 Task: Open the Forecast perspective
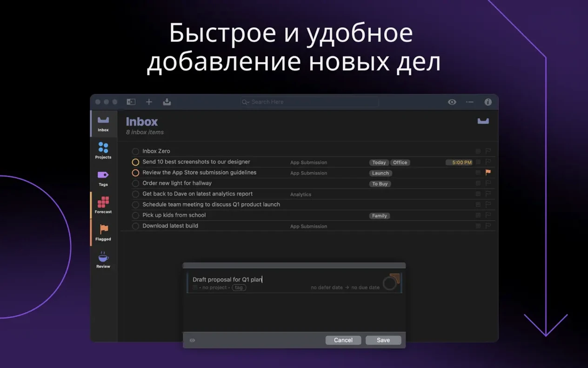103,205
